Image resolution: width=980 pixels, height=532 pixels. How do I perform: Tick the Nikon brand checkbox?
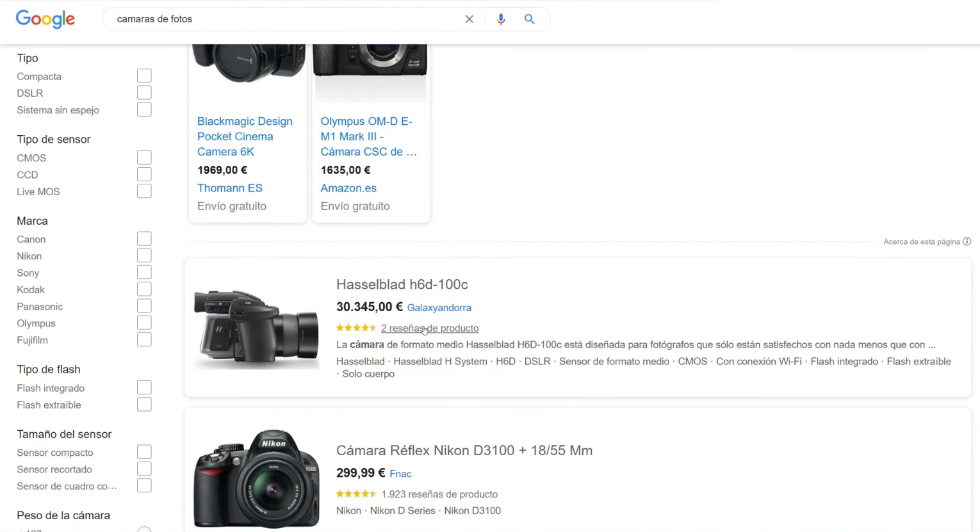click(144, 255)
